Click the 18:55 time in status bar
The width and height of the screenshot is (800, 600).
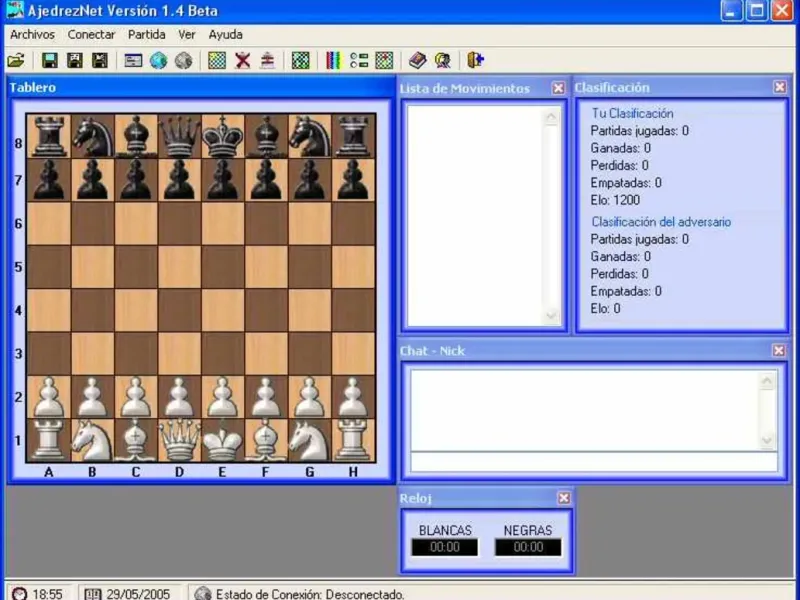(47, 594)
